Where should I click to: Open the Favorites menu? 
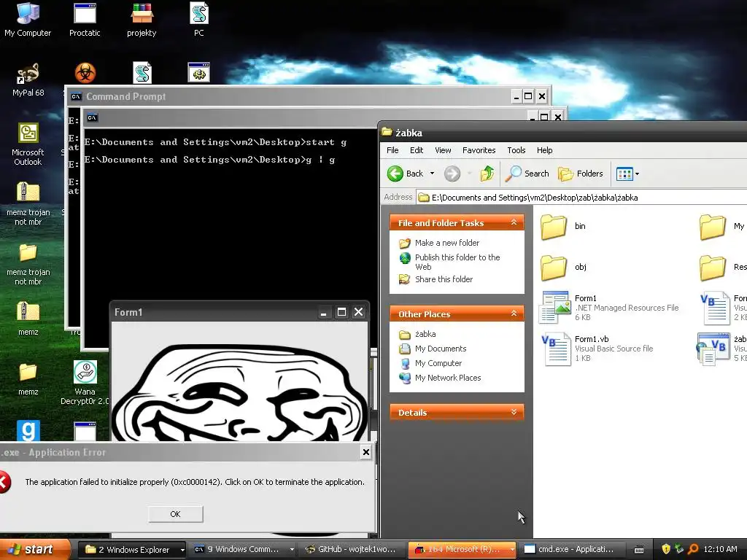pyautogui.click(x=479, y=150)
